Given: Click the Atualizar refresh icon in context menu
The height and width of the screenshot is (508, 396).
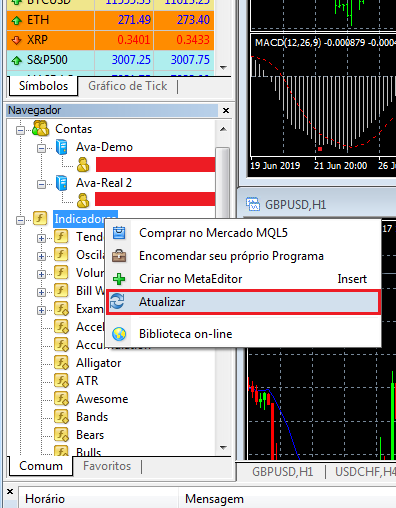Looking at the screenshot, I should pyautogui.click(x=117, y=301).
